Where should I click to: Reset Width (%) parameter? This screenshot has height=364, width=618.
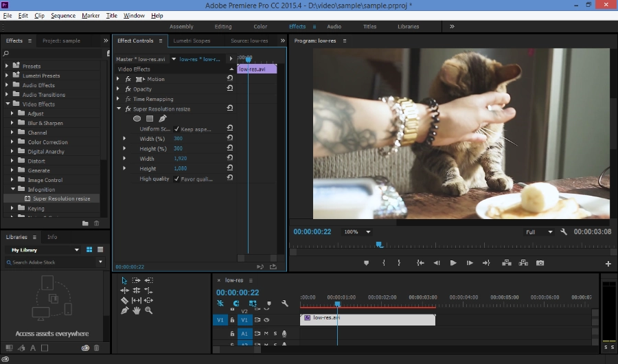230,138
